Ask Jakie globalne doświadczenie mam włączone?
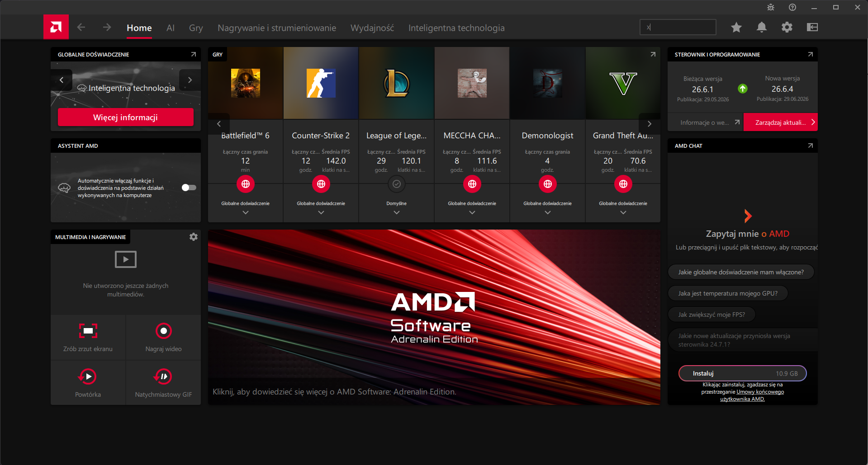Viewport: 868px width, 465px height. pyautogui.click(x=741, y=272)
